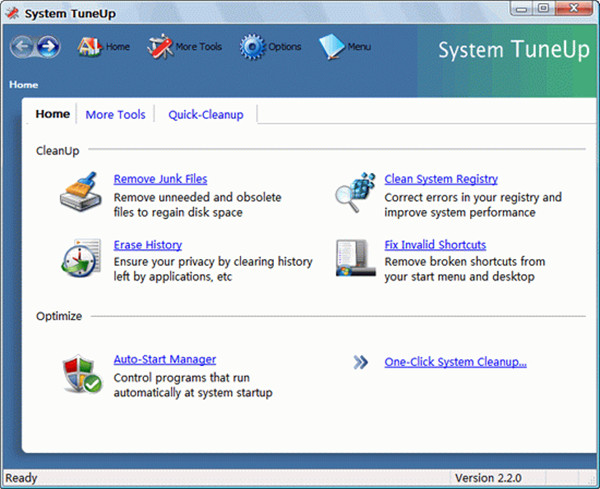The image size is (600, 489).
Task: Minimize the System TuneUp window
Action: pyautogui.click(x=521, y=8)
